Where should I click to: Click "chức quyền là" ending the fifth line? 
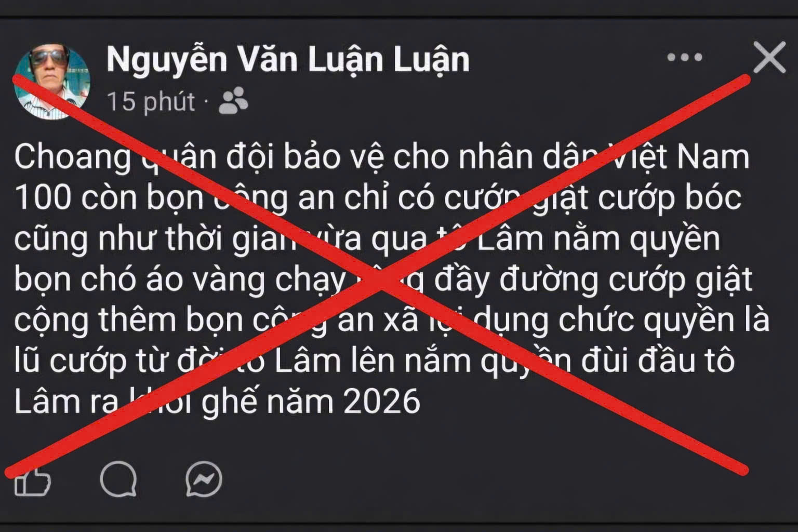click(x=664, y=321)
